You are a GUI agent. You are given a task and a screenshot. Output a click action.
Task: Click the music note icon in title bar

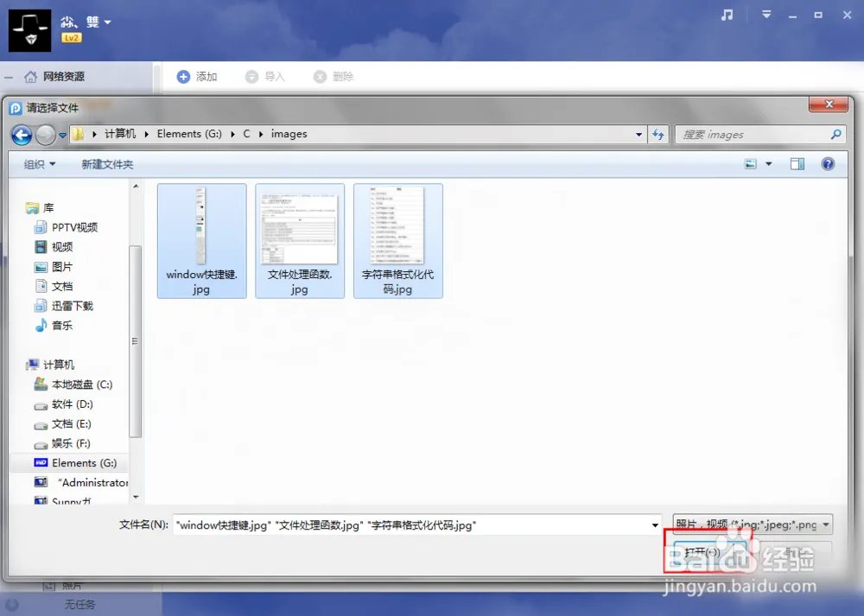727,15
